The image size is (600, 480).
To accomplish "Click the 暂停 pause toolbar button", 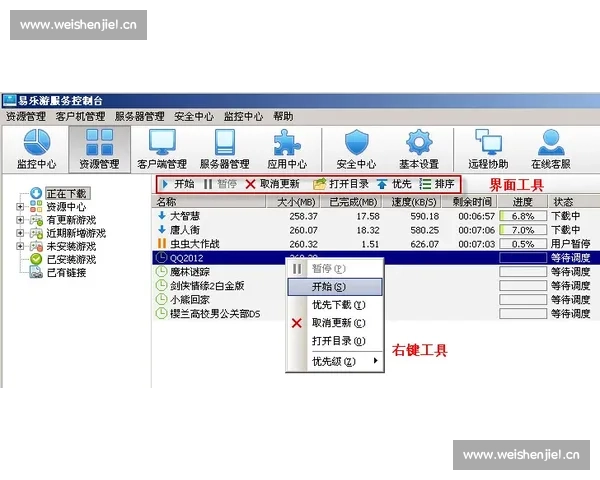I will 220,184.
